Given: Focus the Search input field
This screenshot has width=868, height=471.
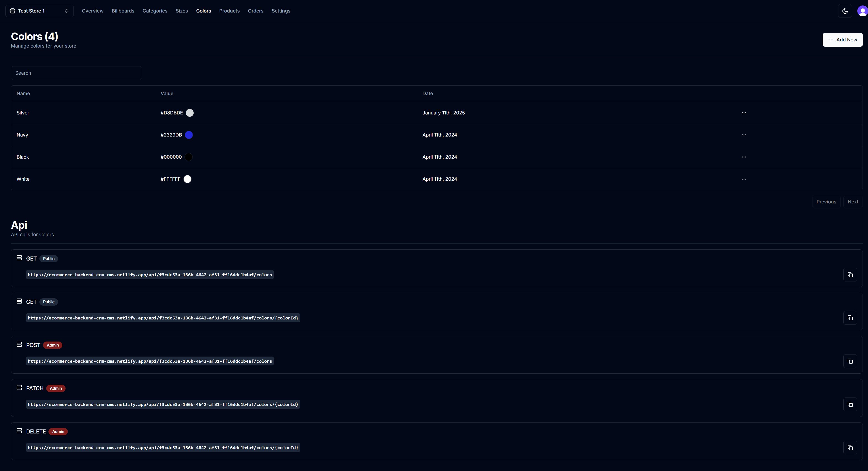Looking at the screenshot, I should [76, 73].
